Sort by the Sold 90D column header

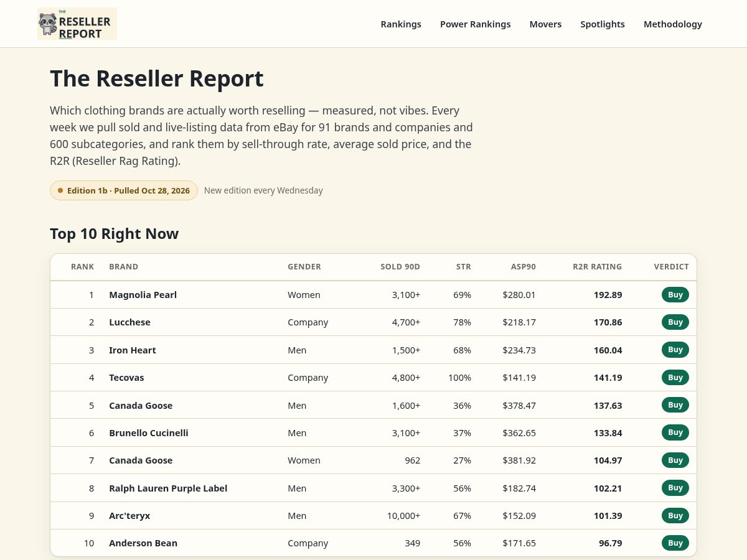pyautogui.click(x=400, y=267)
